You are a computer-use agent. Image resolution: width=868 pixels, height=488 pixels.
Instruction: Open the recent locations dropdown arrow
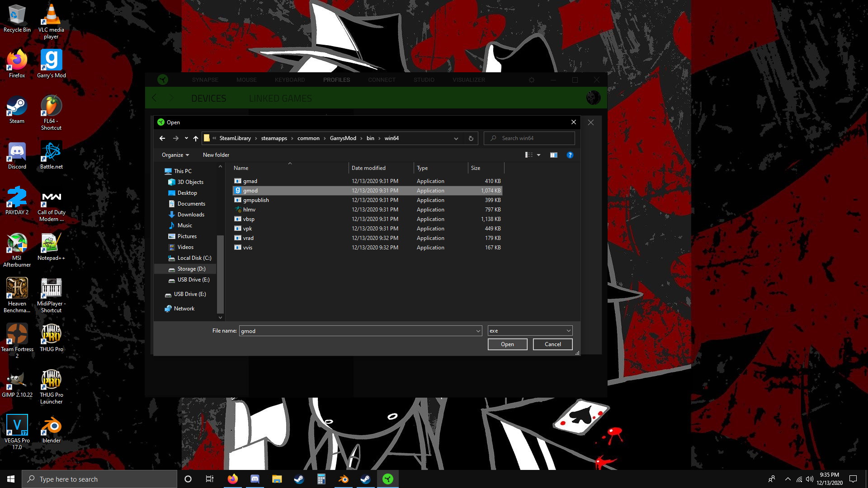point(186,138)
